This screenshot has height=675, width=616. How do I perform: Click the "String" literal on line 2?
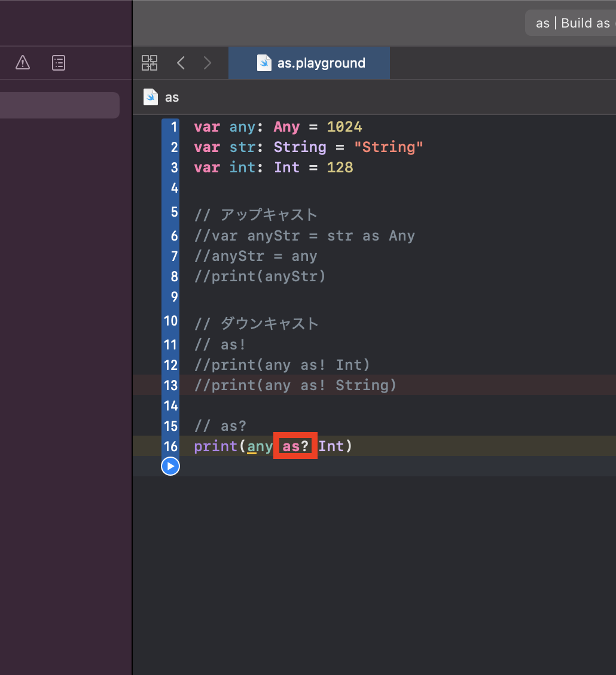click(389, 147)
